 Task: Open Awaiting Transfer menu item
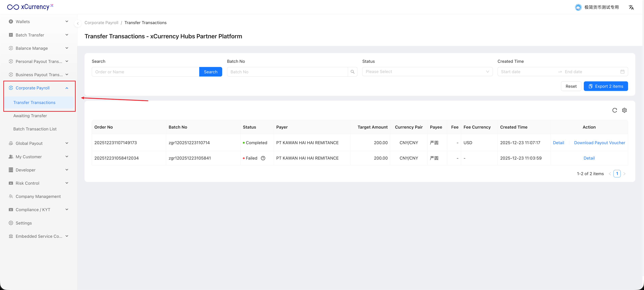(x=30, y=116)
